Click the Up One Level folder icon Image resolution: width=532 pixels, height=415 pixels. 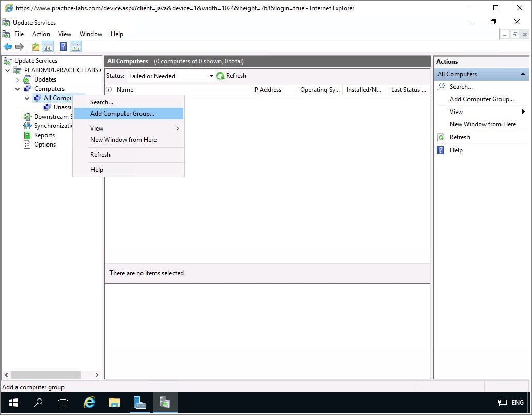click(x=35, y=47)
